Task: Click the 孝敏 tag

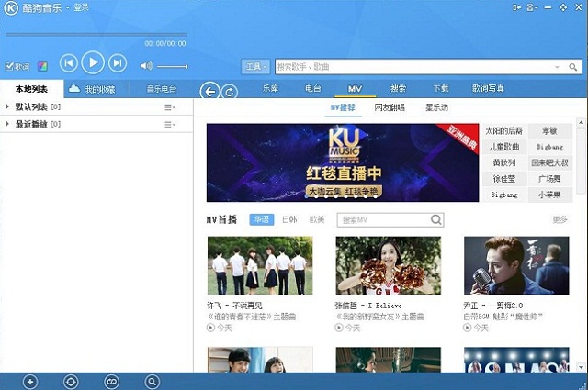Action: (x=549, y=130)
